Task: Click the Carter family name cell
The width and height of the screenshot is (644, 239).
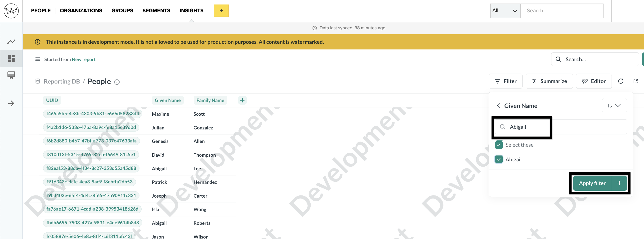Action: point(201,196)
